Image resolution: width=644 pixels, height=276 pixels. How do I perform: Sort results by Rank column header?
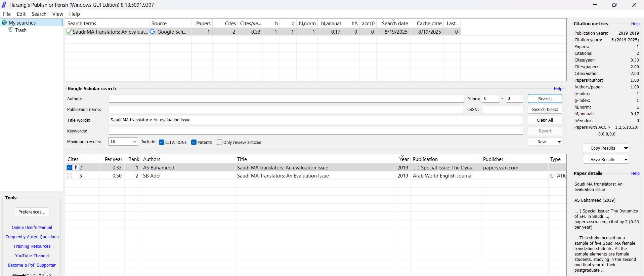click(x=133, y=159)
